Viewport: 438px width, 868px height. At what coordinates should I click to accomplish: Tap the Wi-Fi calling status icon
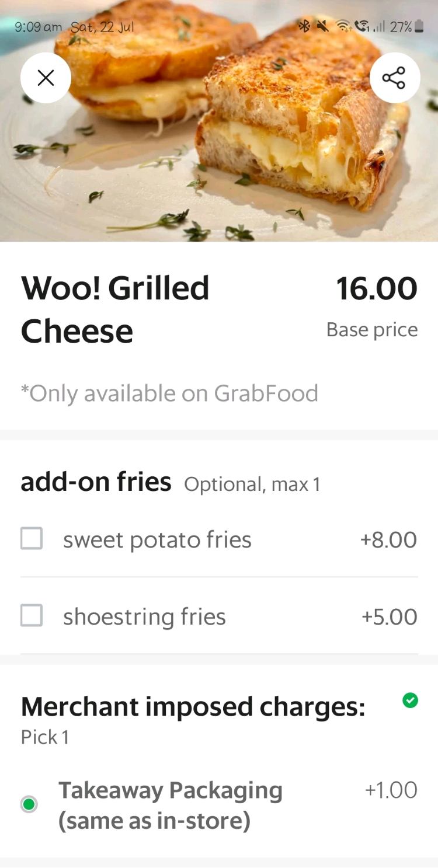(x=362, y=26)
